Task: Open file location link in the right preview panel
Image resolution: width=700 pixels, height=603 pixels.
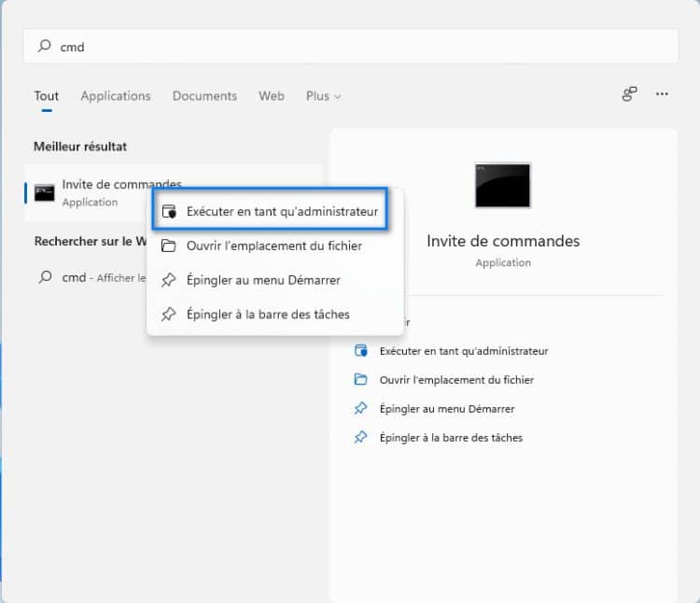Action: 456,380
